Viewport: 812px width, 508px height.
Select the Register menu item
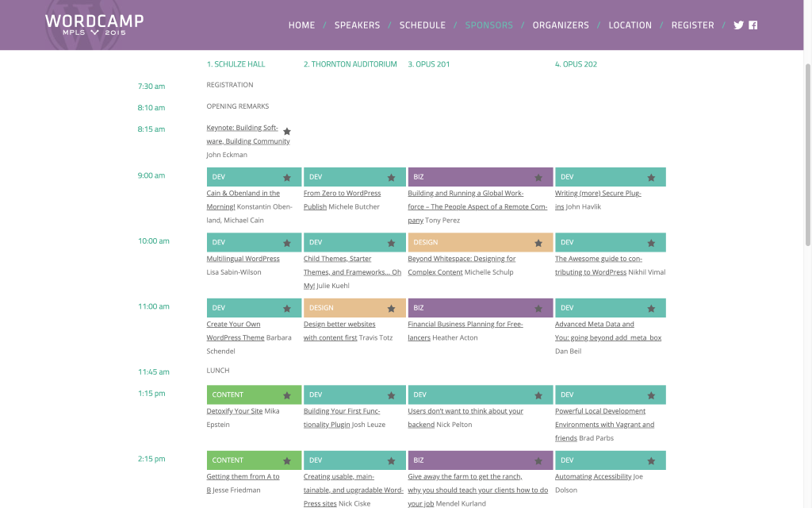pos(692,25)
